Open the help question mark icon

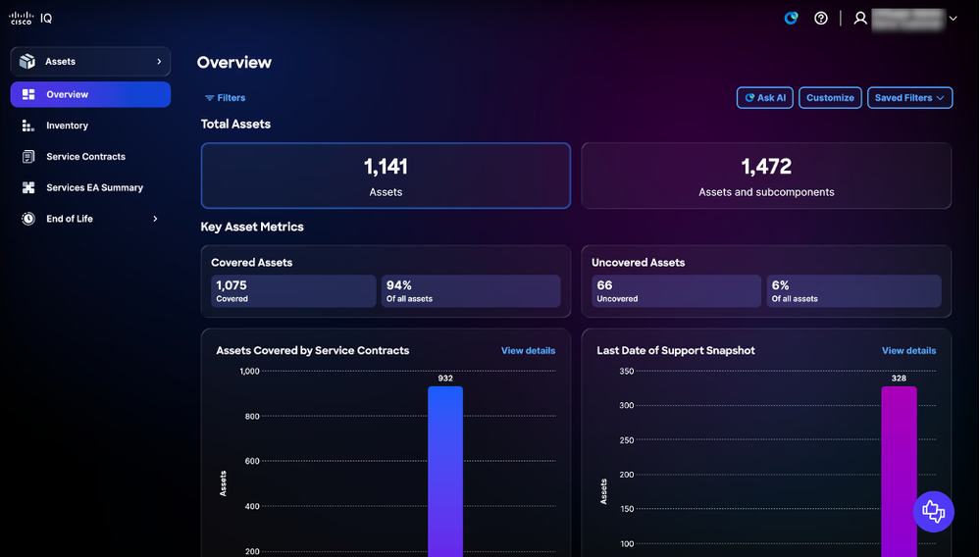tap(821, 18)
